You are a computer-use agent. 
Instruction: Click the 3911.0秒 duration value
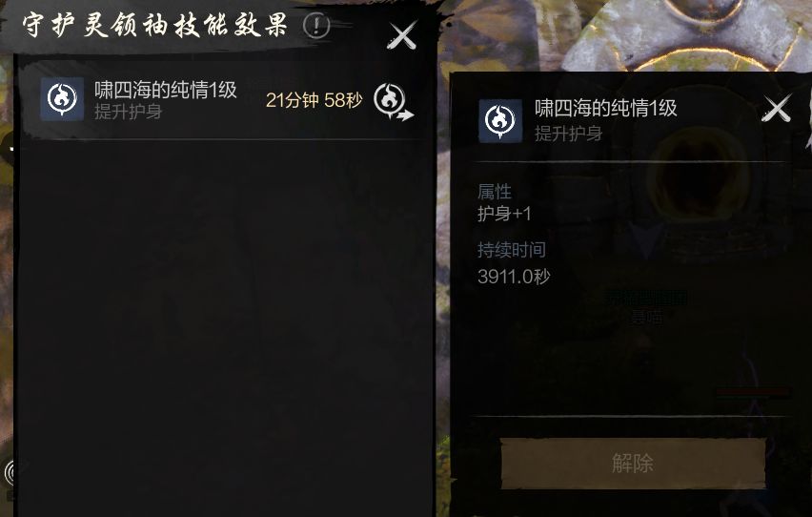click(514, 277)
